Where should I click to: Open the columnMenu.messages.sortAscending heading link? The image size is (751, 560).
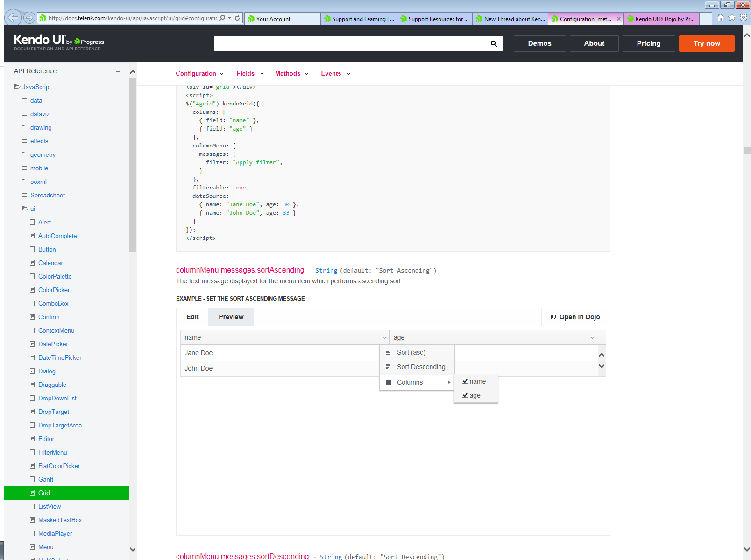point(240,270)
